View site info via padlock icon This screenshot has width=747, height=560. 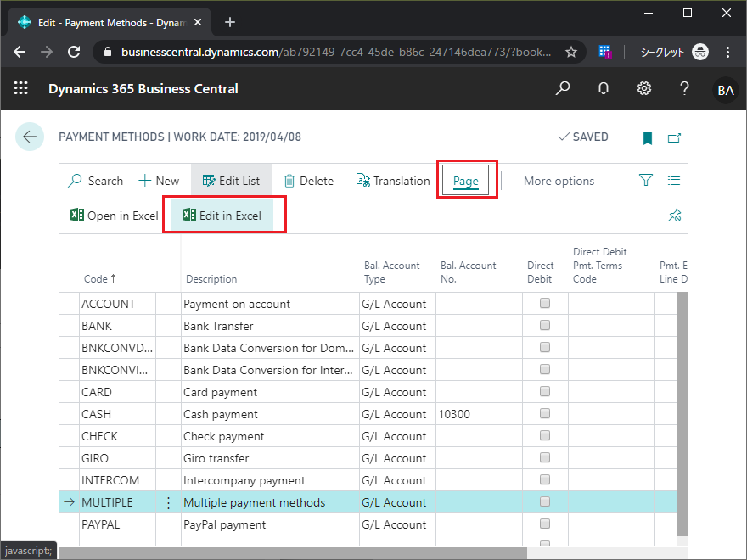coord(108,52)
